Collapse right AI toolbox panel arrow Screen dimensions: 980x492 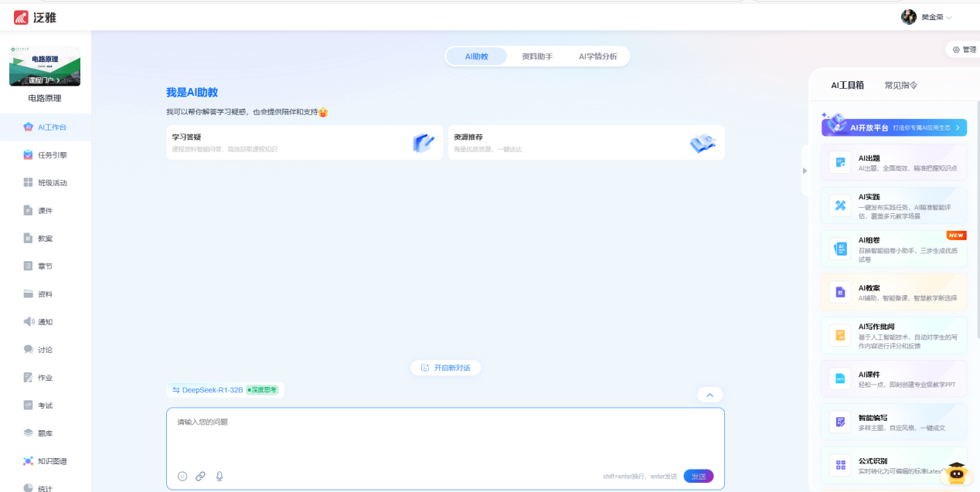click(x=805, y=171)
